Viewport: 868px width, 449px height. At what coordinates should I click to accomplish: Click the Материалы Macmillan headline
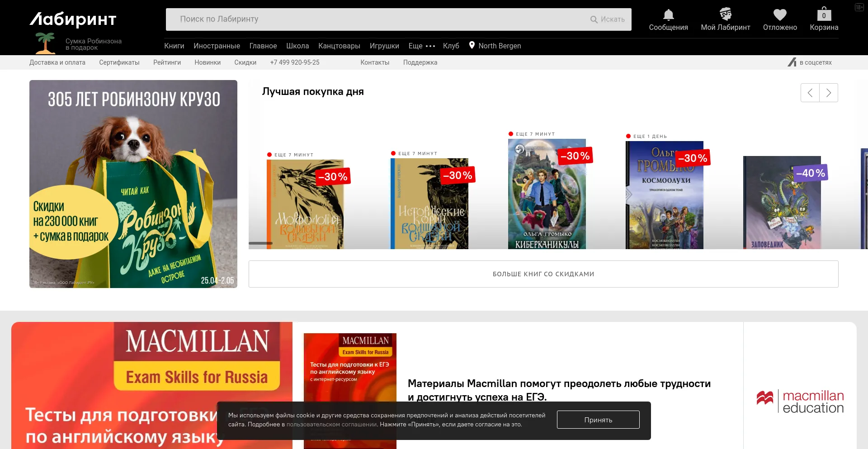(559, 390)
